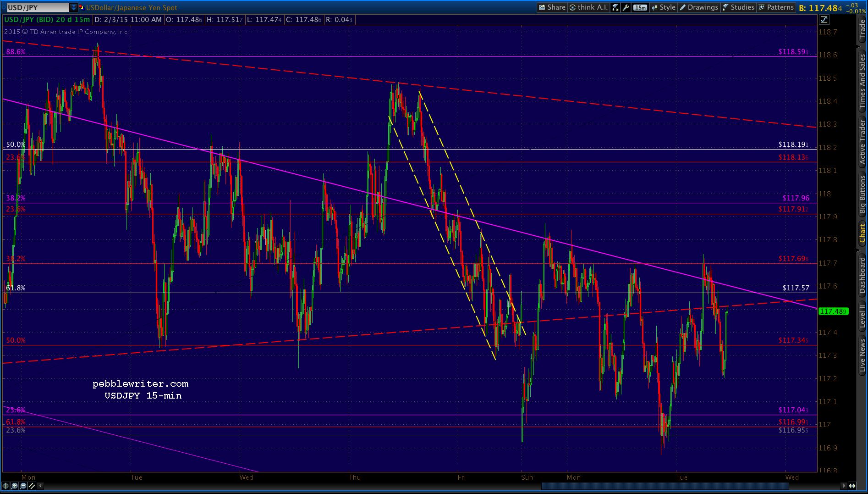Open the Drawings menu

coord(699,7)
